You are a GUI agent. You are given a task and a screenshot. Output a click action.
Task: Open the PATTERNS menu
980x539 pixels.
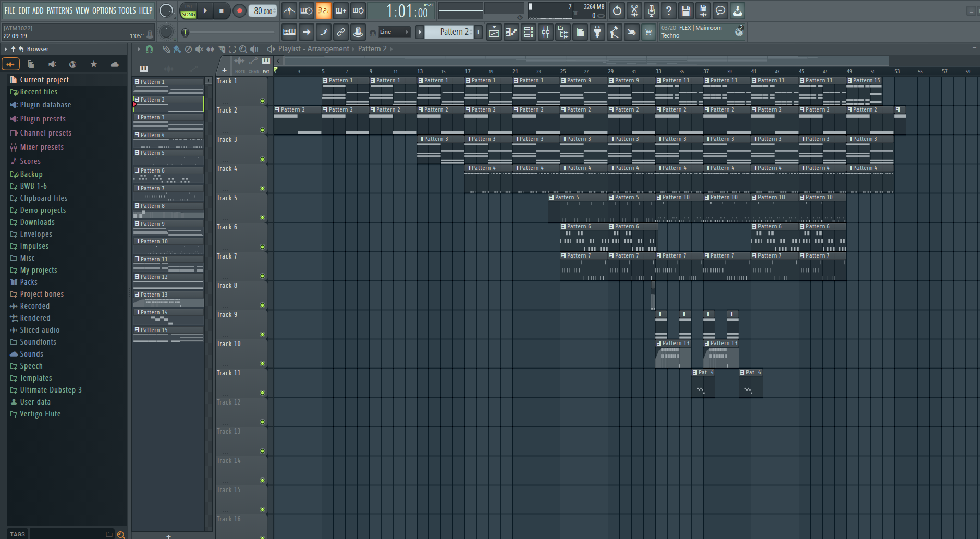coord(59,10)
